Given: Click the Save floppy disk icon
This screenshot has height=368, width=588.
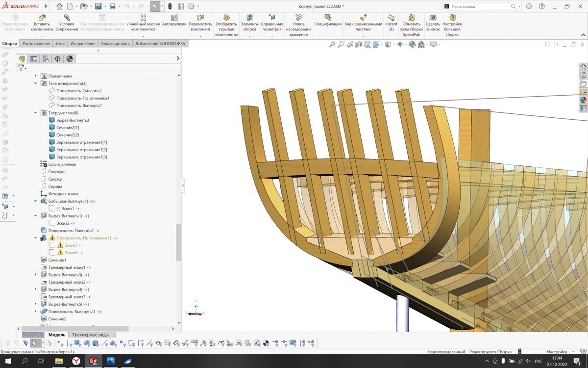Looking at the screenshot, I should (98, 6).
